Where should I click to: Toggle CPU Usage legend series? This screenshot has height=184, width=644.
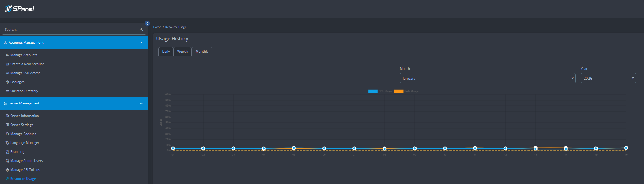[x=373, y=91]
